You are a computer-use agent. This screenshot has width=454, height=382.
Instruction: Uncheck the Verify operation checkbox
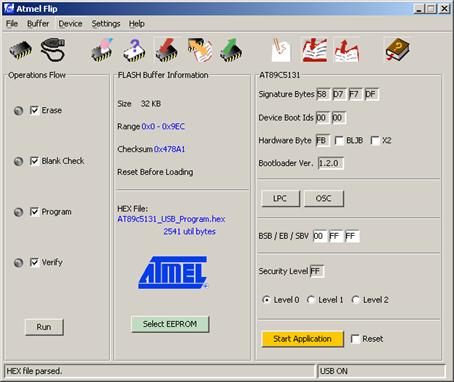point(34,262)
